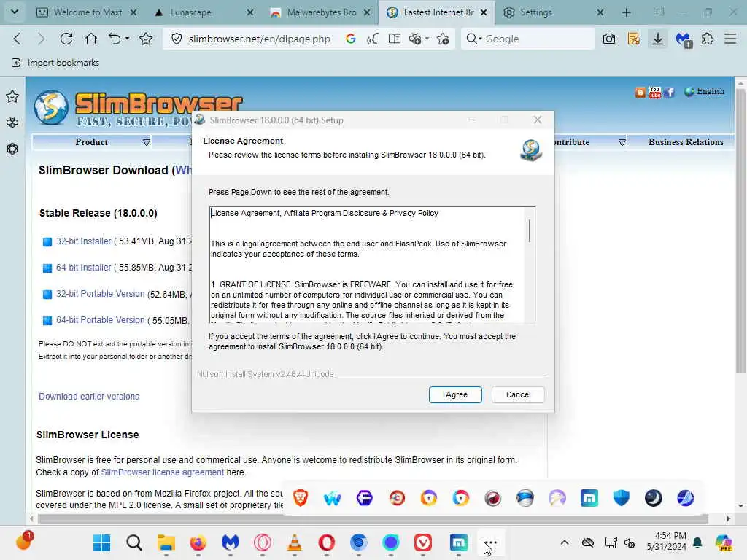
Task: Click the site security shield in address bar
Action: (177, 39)
